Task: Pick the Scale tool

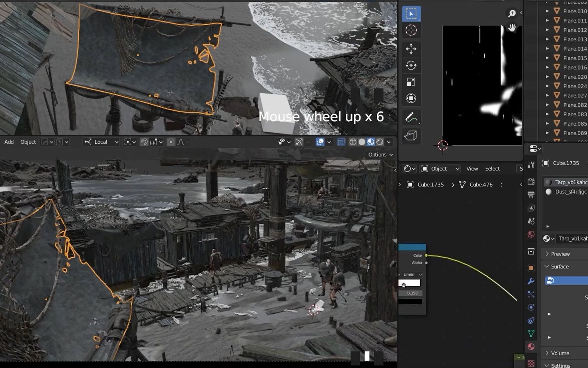Action: [411, 82]
